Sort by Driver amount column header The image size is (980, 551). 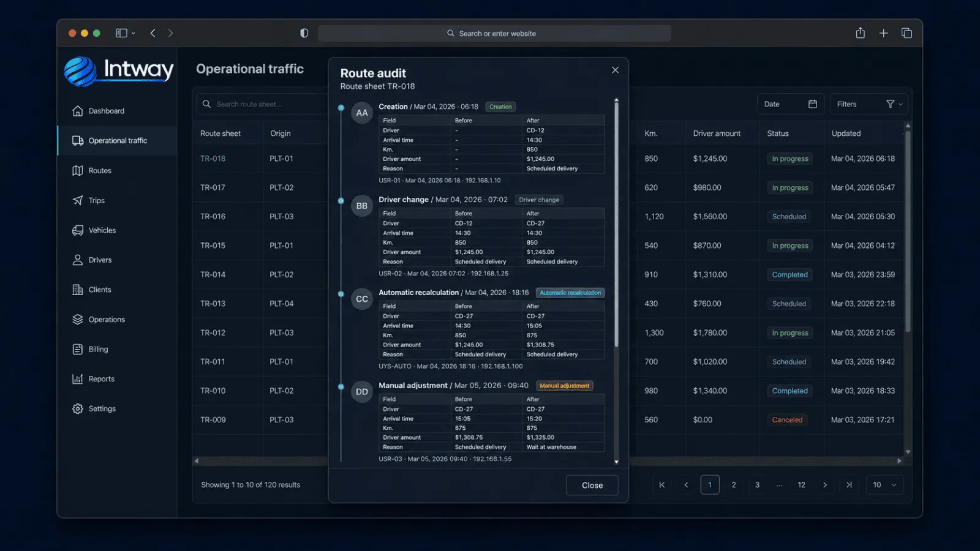pos(717,133)
